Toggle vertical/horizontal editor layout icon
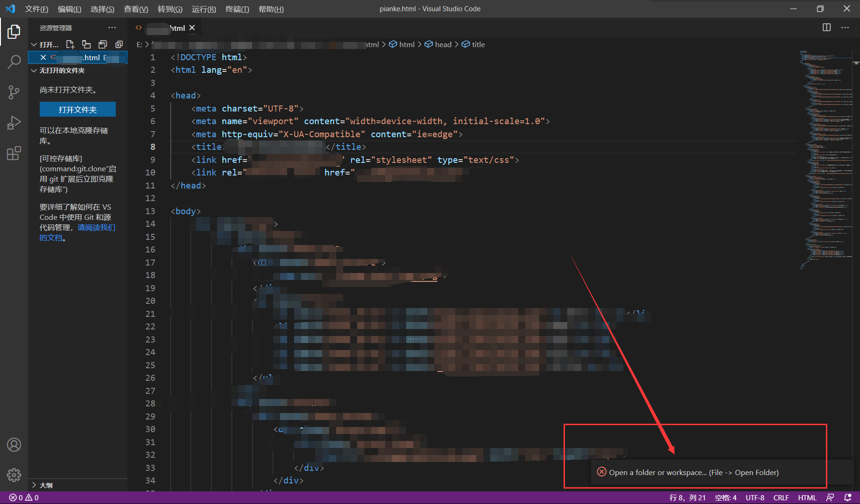The image size is (860, 504). tap(86, 44)
